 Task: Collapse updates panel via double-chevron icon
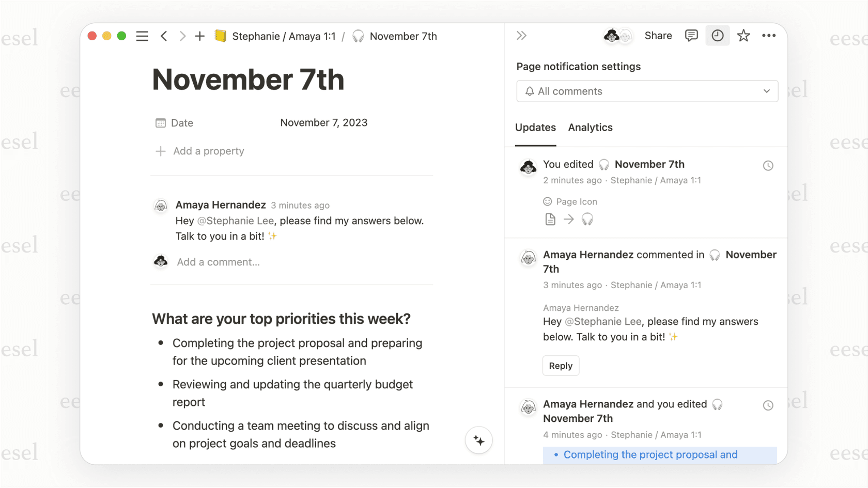521,36
